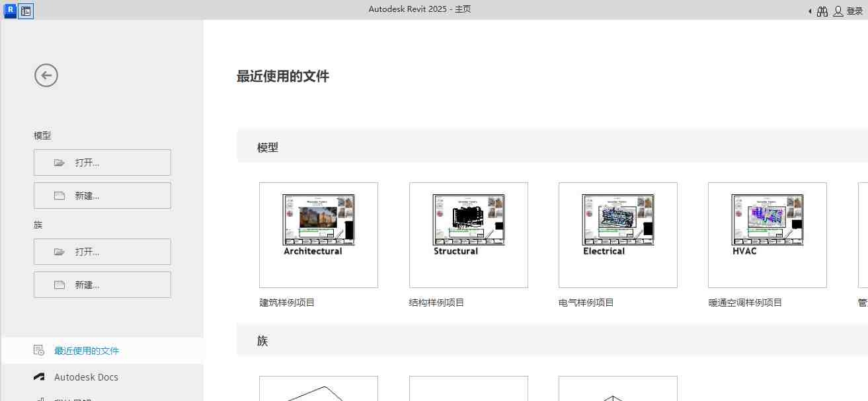This screenshot has width=868, height=401.
Task: Click the Recent Files document icon in the sidebar
Action: (38, 350)
